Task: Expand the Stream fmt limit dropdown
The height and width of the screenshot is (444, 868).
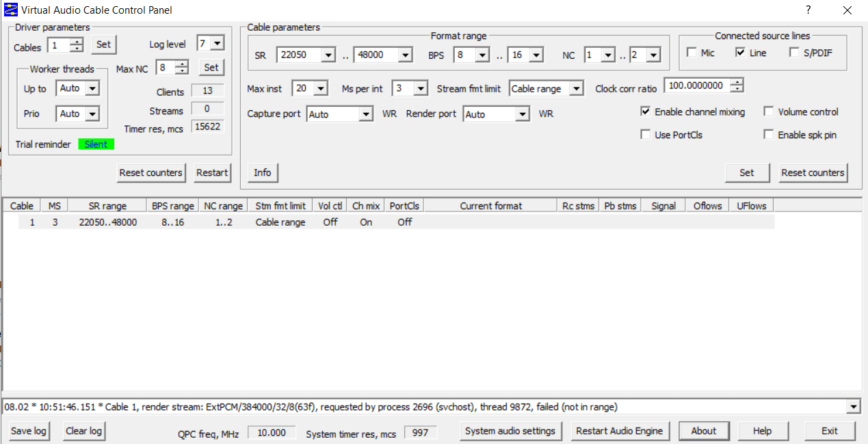Action: click(x=575, y=89)
